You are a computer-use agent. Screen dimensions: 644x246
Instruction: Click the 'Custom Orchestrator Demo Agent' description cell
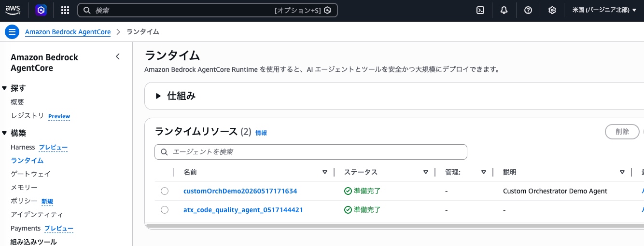[x=555, y=191]
